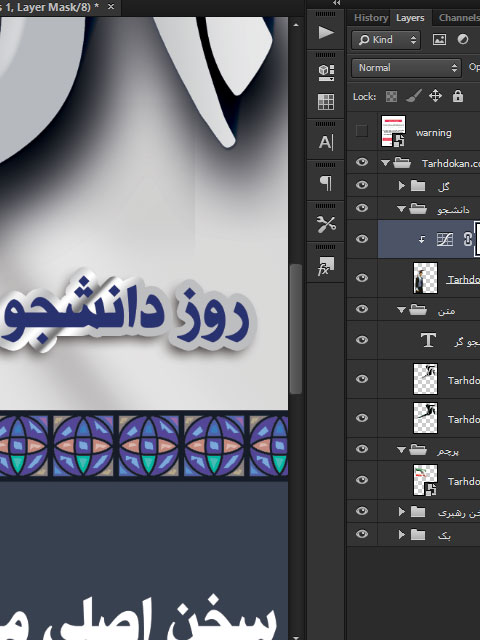Open the Paragraph panel icon
Viewport: 480px width, 640px height.
326,183
